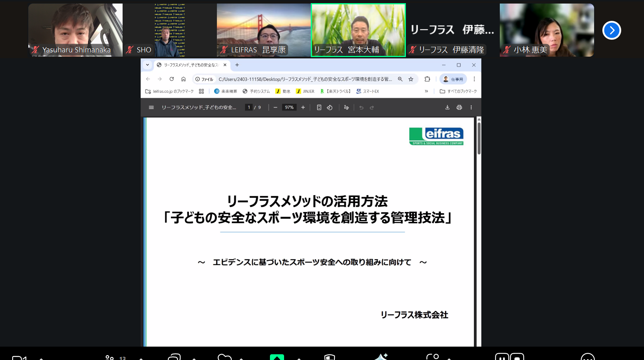Print the PDF document
644x360 pixels.
click(x=459, y=107)
